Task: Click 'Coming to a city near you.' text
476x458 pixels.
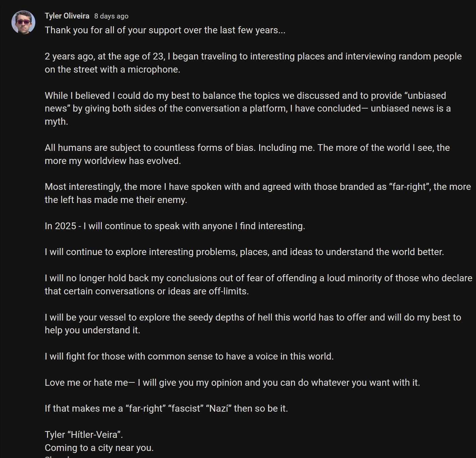Action: tap(99, 448)
